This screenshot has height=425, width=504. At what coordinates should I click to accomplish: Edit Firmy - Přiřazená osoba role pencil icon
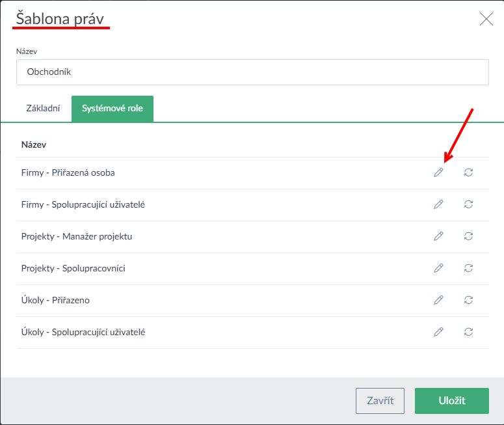pos(438,172)
